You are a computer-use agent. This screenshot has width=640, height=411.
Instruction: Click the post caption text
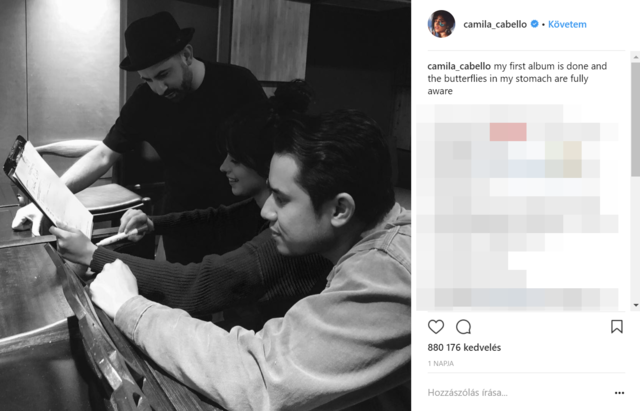(517, 78)
